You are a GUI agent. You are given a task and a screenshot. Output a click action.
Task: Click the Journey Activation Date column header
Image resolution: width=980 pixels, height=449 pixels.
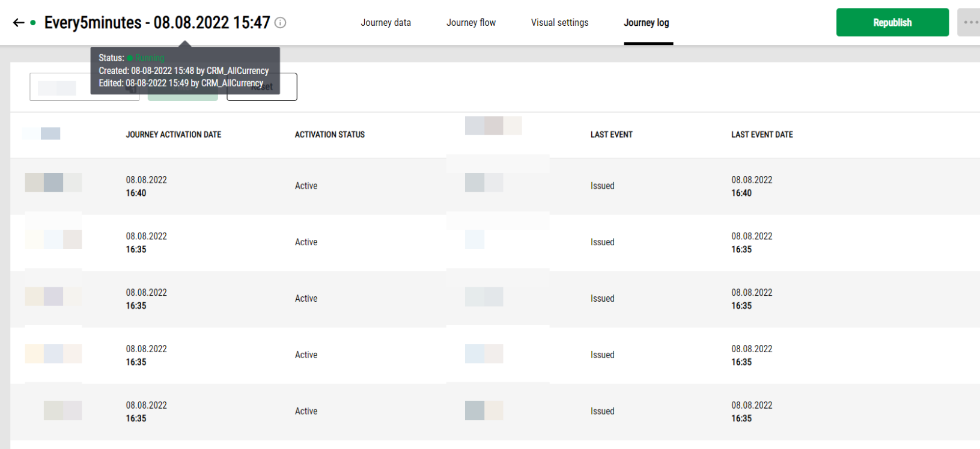click(x=174, y=135)
